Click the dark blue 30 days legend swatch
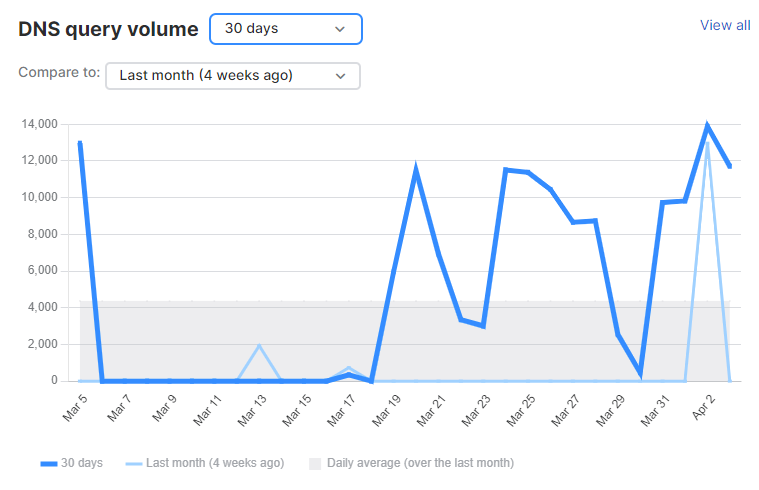Image resolution: width=759 pixels, height=490 pixels. 48,463
